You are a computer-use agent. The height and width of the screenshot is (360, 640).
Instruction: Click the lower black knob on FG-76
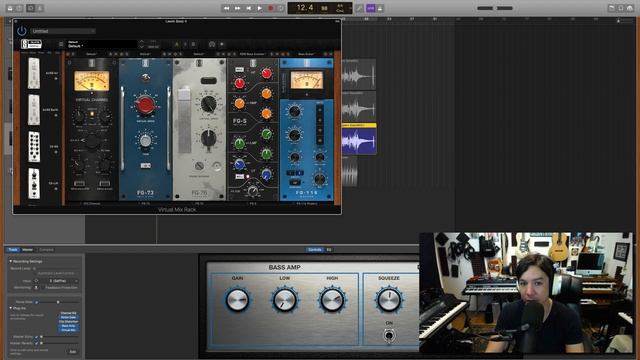(209, 138)
